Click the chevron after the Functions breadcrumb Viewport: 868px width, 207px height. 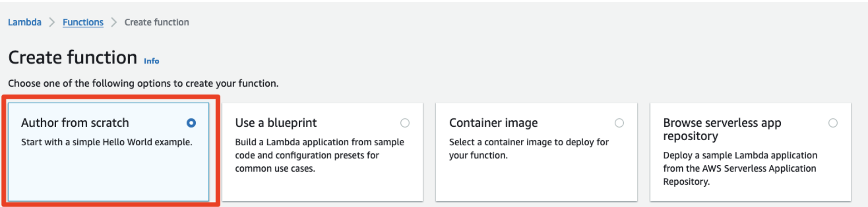tap(114, 22)
